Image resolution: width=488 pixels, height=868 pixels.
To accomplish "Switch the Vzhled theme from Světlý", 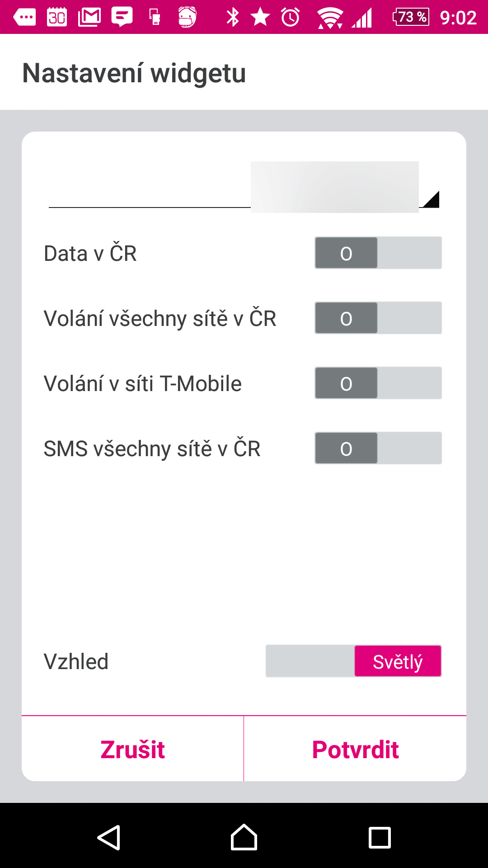I will (353, 661).
